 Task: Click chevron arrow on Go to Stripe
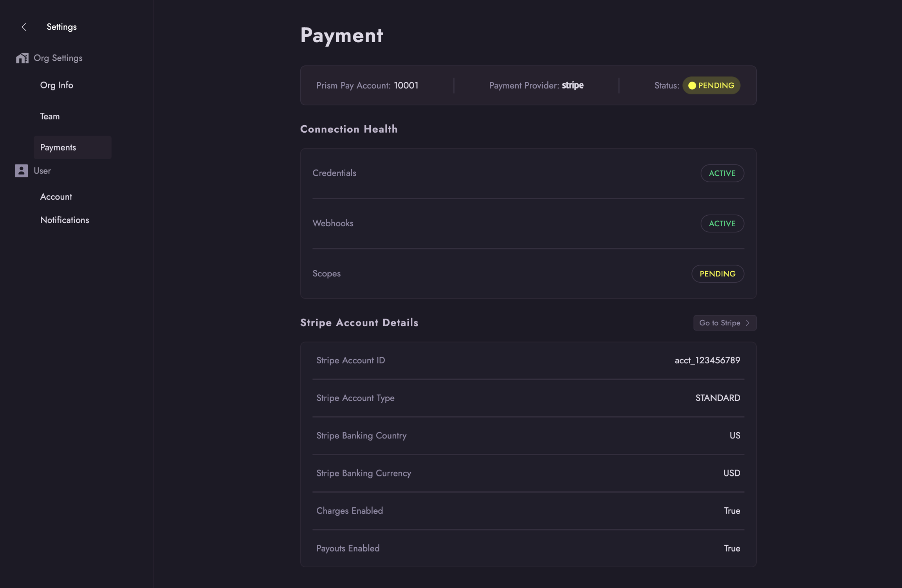748,323
